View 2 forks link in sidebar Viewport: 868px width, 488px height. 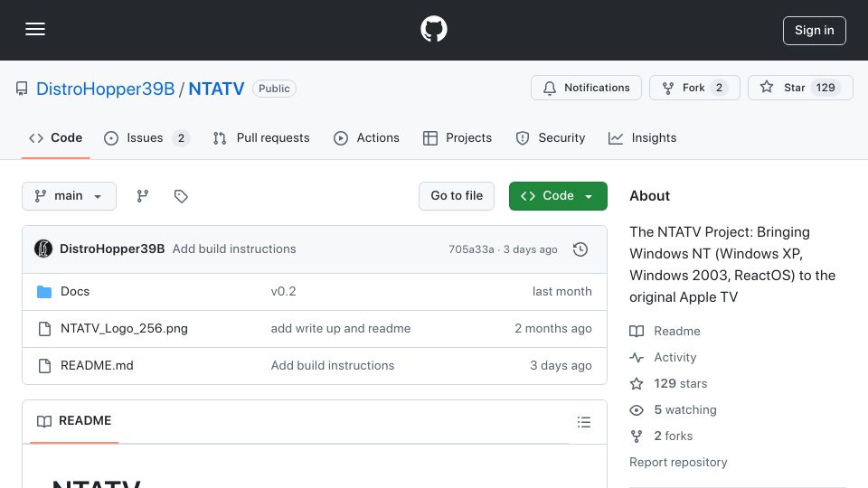662,436
